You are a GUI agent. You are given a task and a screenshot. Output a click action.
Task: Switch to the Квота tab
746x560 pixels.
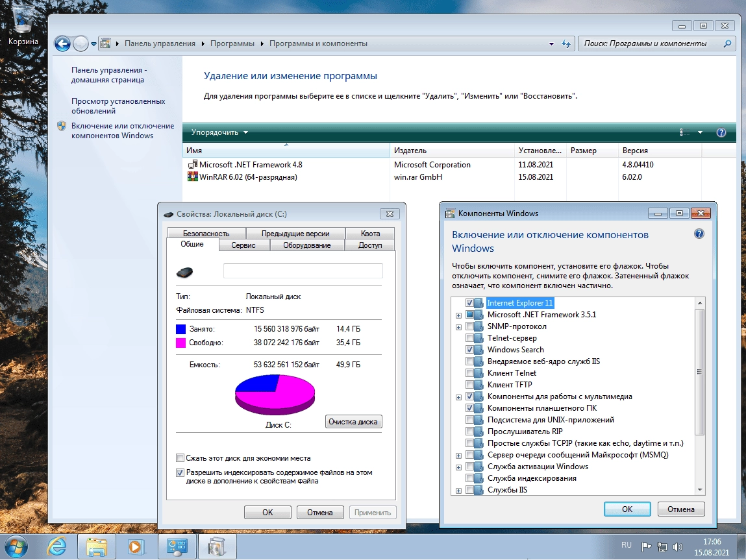pyautogui.click(x=370, y=234)
